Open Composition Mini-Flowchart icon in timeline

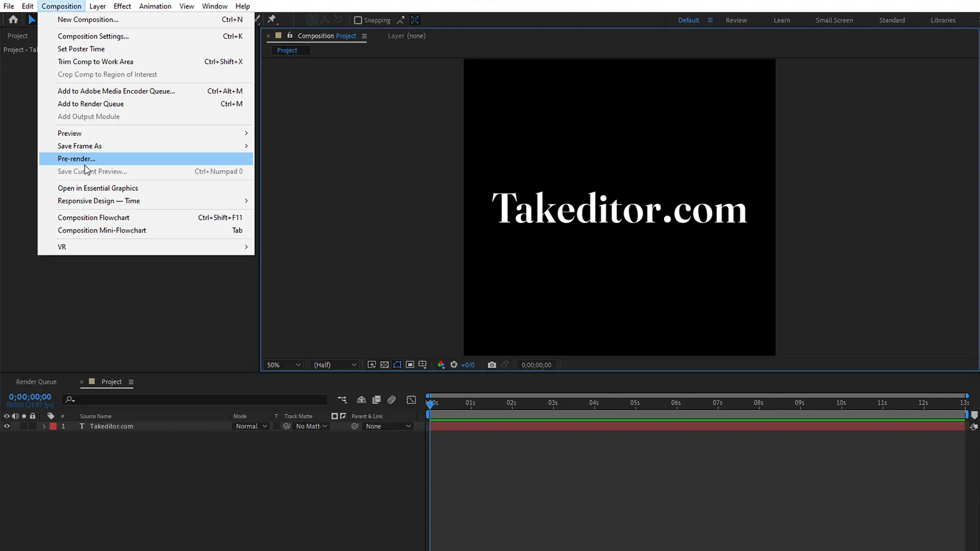click(x=342, y=400)
